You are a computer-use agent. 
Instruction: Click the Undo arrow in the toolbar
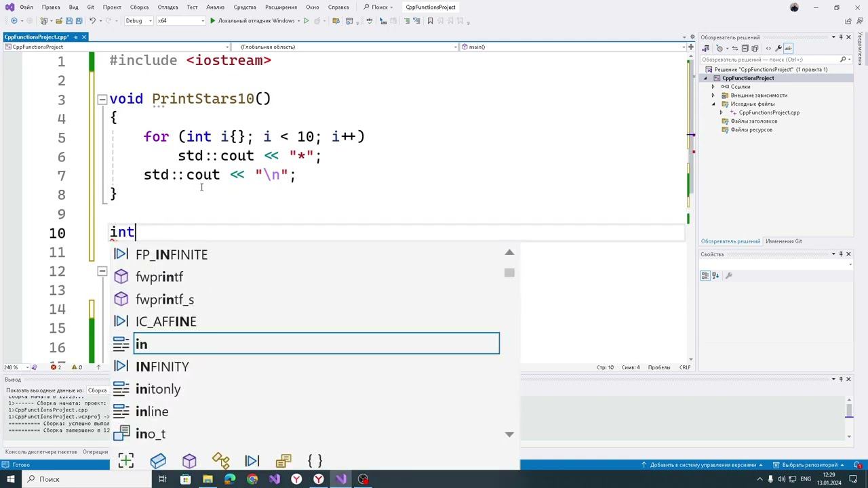[x=92, y=21]
